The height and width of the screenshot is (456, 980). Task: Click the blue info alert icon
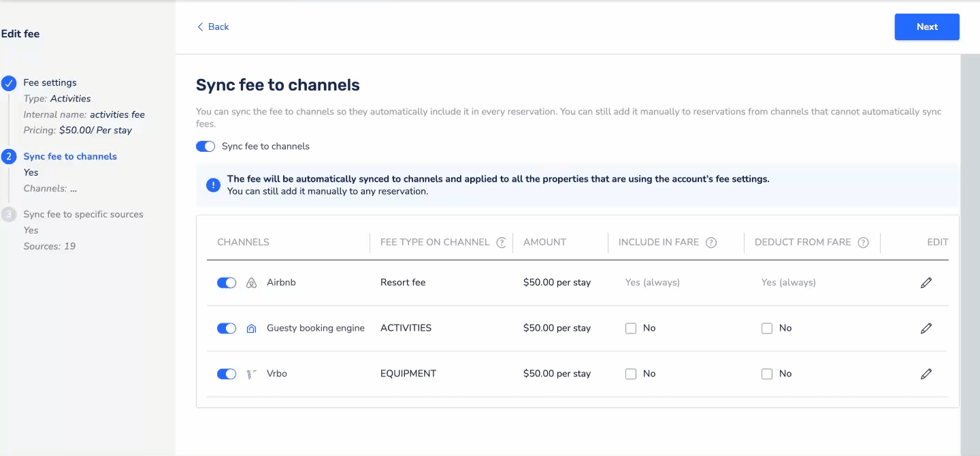point(214,185)
